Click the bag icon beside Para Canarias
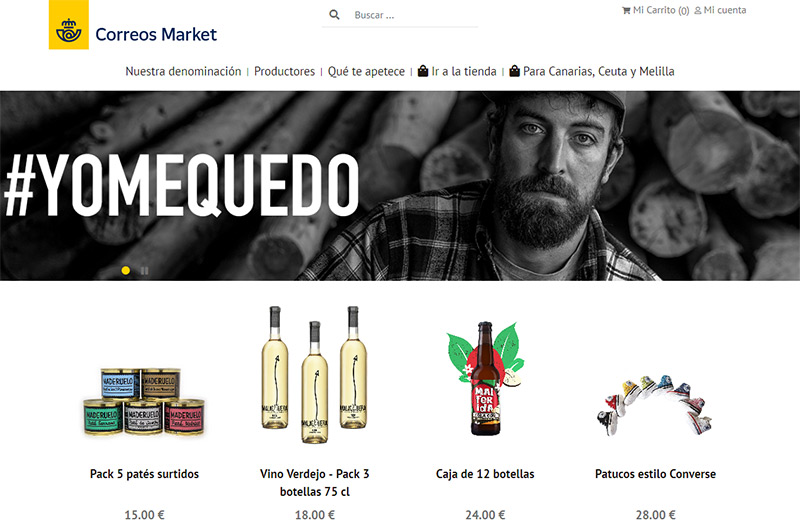 coord(514,71)
